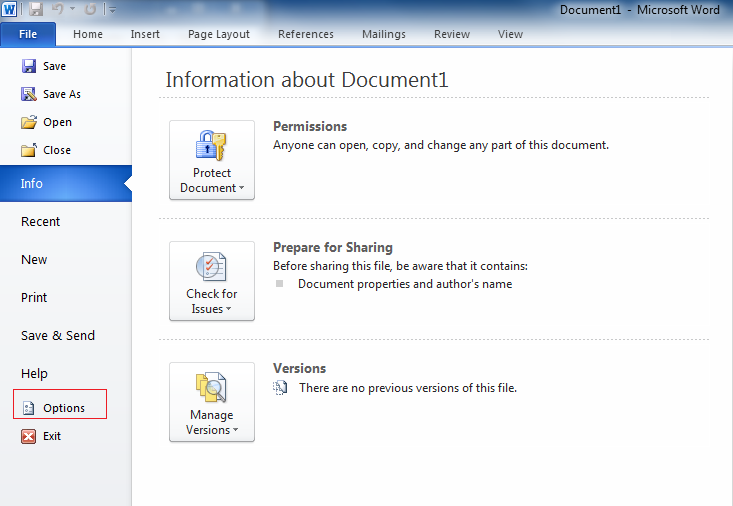The height and width of the screenshot is (506, 733).
Task: Choose New in the Backstage menu
Action: pos(34,260)
